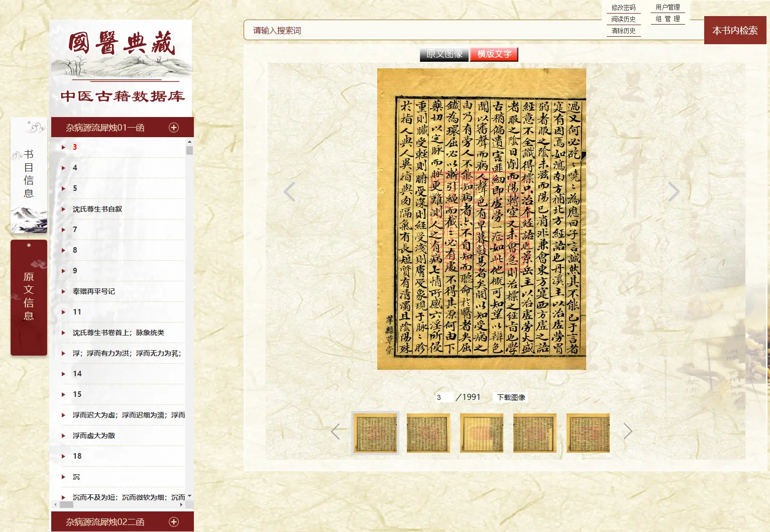
Task: Select tree item 18
Action: [77, 456]
